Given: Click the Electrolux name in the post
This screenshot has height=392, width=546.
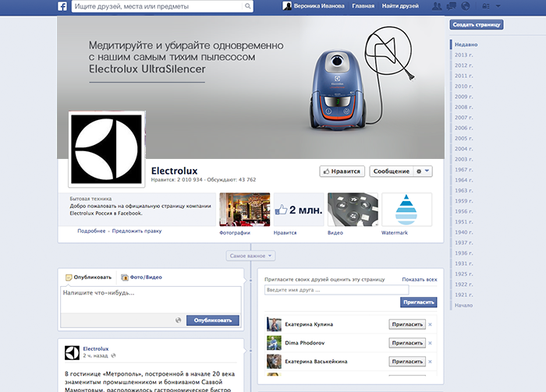Looking at the screenshot, I should (96, 348).
